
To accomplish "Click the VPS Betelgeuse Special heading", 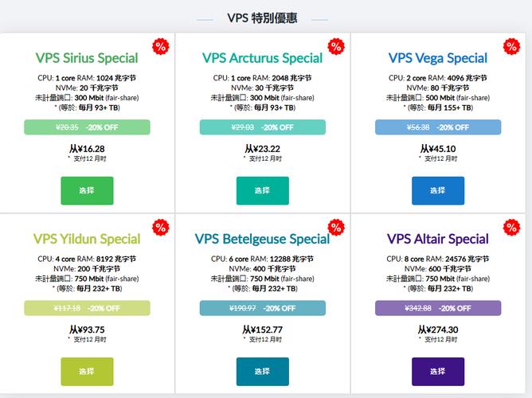I will coord(262,239).
